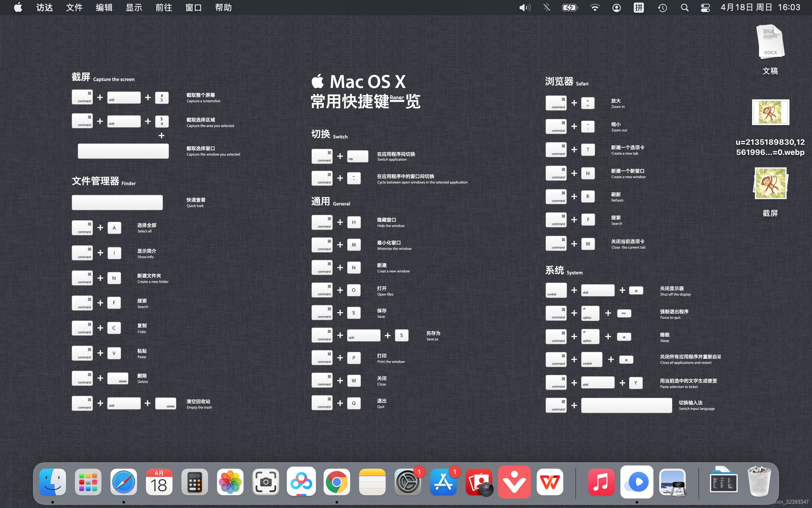Open the Wi-Fi menu

595,7
